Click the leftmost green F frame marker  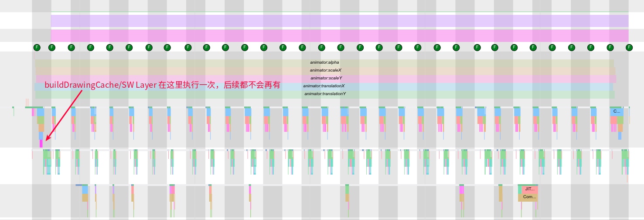[x=37, y=47]
